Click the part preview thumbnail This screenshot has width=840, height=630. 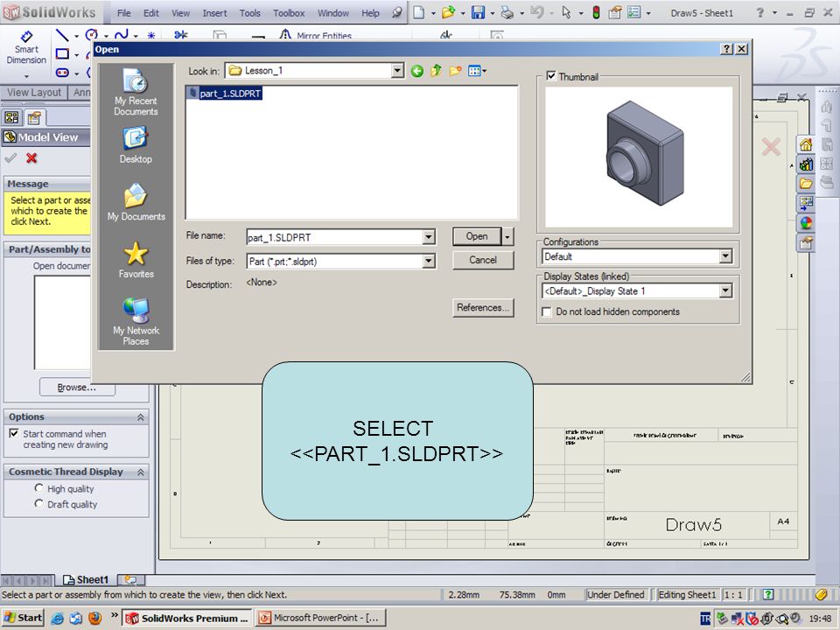click(x=639, y=157)
